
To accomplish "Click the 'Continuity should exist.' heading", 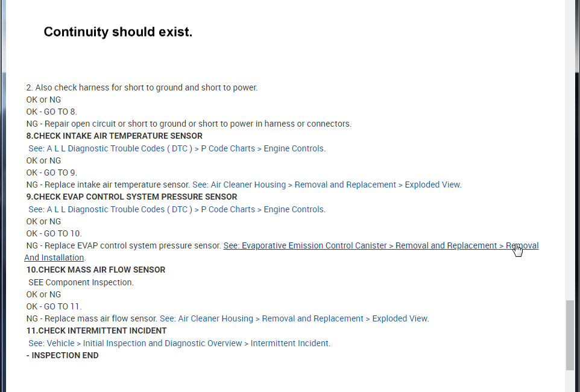I will (118, 32).
